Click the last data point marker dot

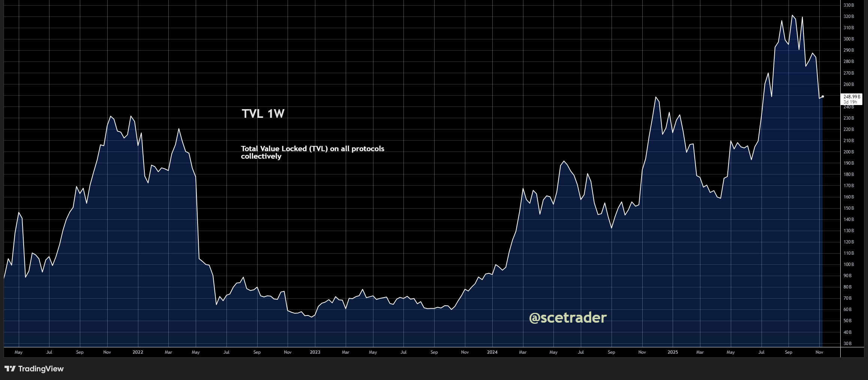823,96
